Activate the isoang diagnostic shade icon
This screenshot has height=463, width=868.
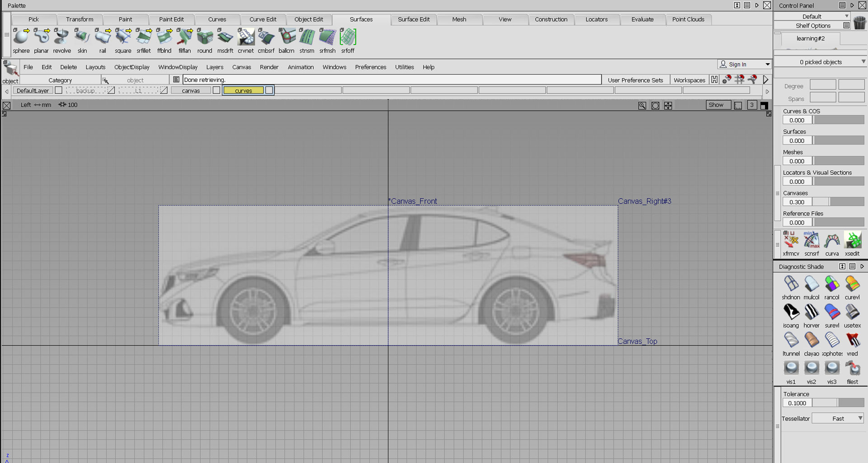click(x=791, y=312)
